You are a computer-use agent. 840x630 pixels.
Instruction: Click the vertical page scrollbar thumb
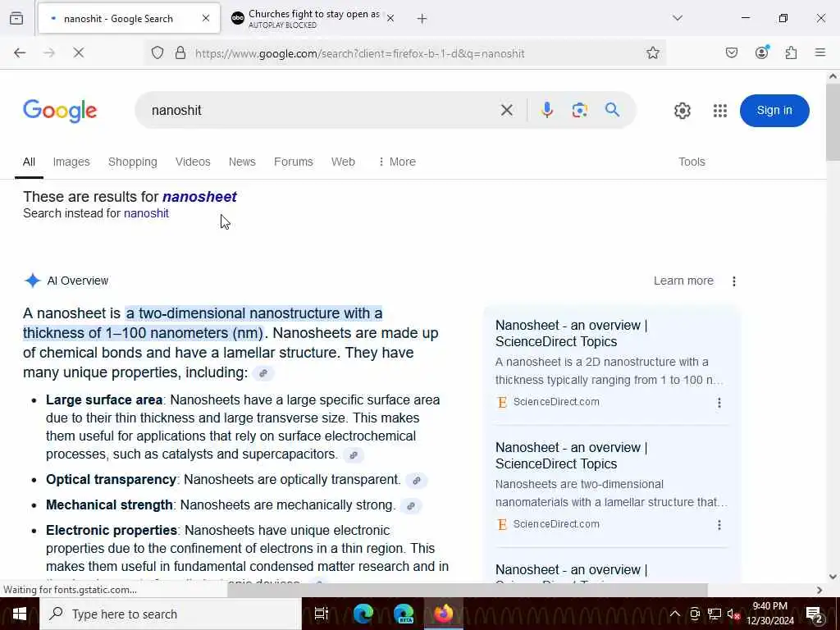point(833,122)
